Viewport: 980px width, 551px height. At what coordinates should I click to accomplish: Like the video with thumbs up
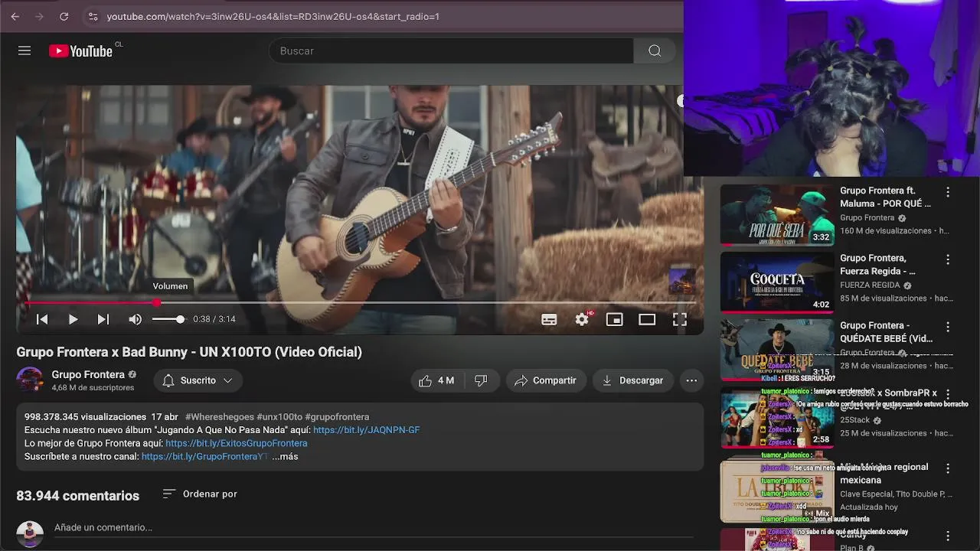(436, 380)
